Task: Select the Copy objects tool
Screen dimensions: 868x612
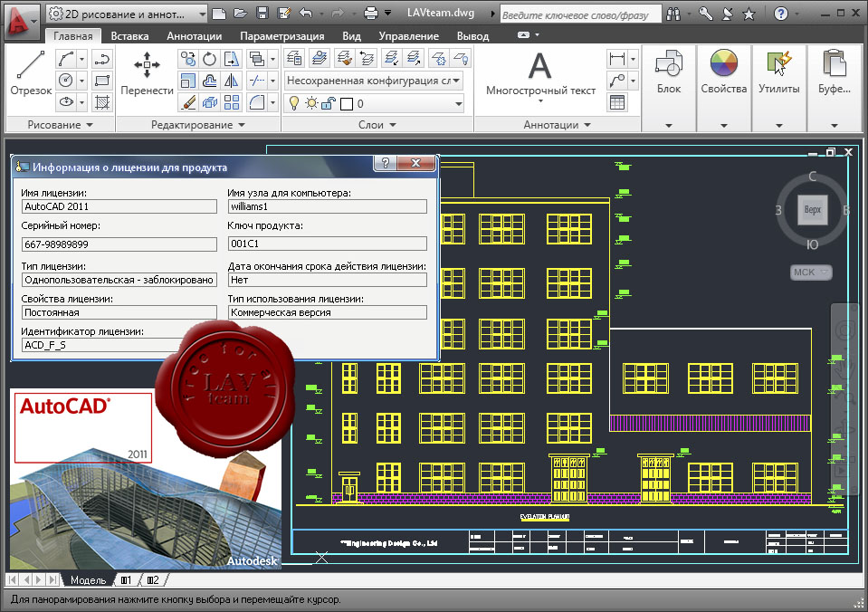Action: pos(187,59)
